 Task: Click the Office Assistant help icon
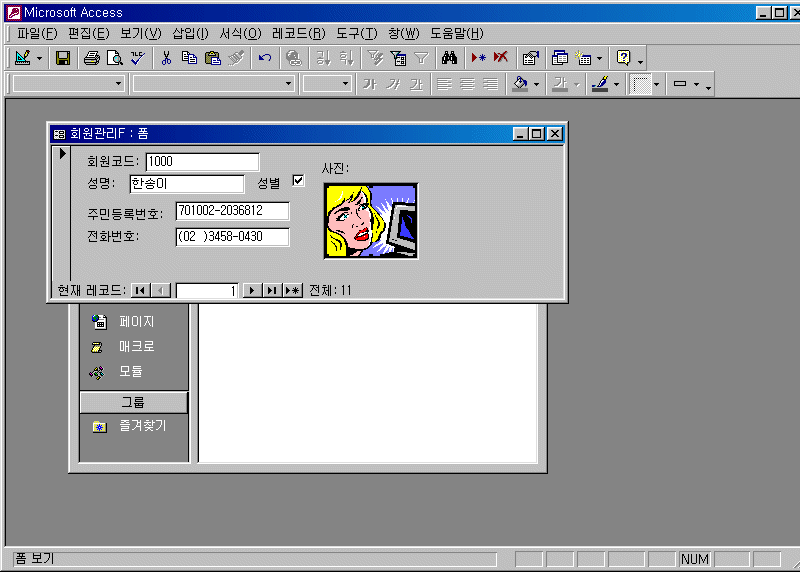[623, 58]
